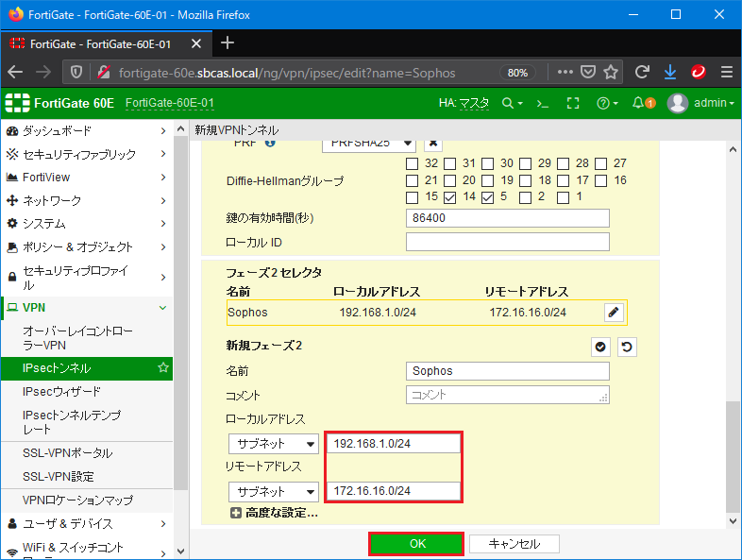Click the red extension icon in the toolbar

699,73
